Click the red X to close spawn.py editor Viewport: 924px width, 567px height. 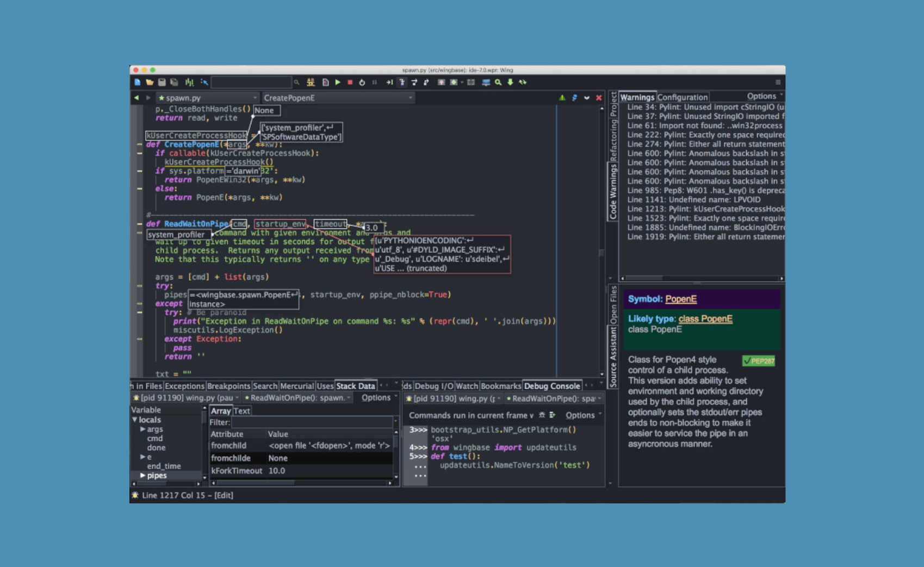click(599, 98)
